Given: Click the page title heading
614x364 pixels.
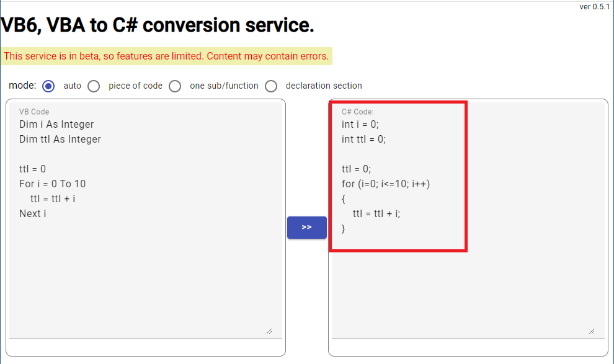Looking at the screenshot, I should (x=158, y=25).
